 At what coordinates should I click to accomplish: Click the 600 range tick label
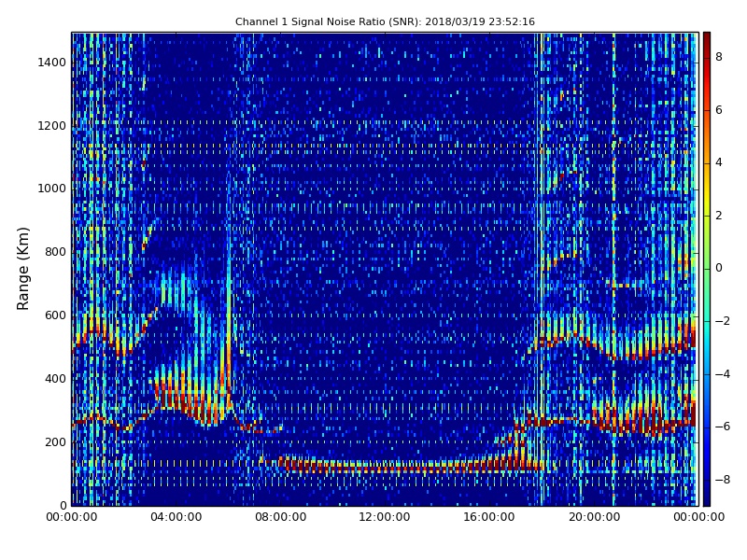pyautogui.click(x=55, y=315)
